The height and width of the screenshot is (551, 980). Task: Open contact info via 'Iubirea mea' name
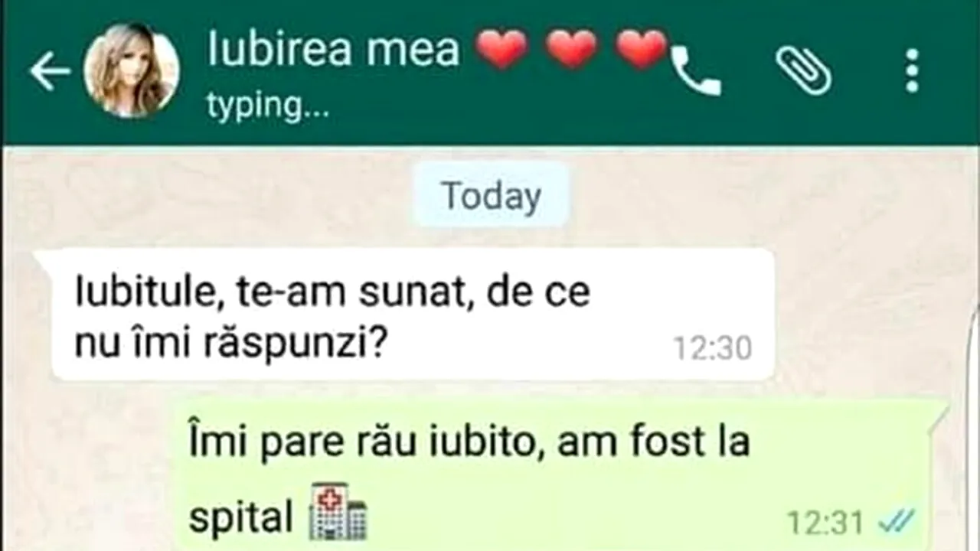[334, 49]
